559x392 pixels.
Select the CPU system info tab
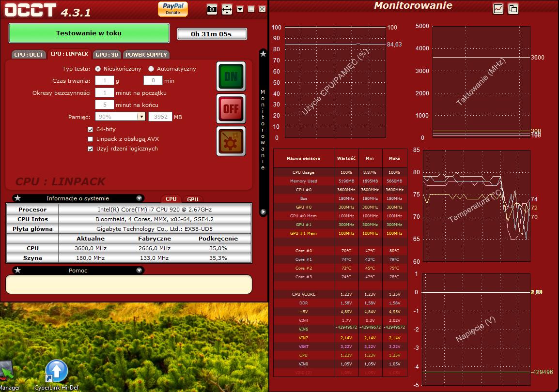[x=171, y=199]
